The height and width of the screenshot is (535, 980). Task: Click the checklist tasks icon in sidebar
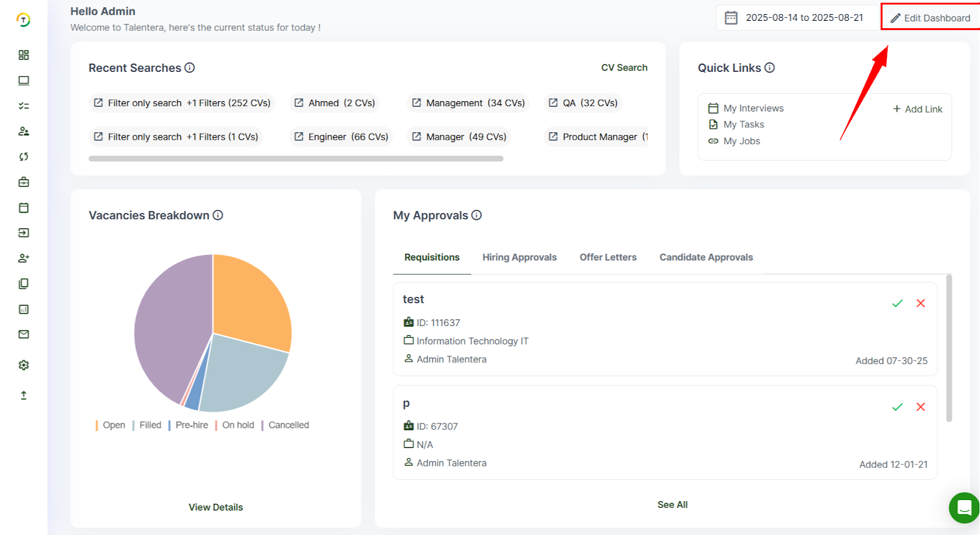click(24, 106)
